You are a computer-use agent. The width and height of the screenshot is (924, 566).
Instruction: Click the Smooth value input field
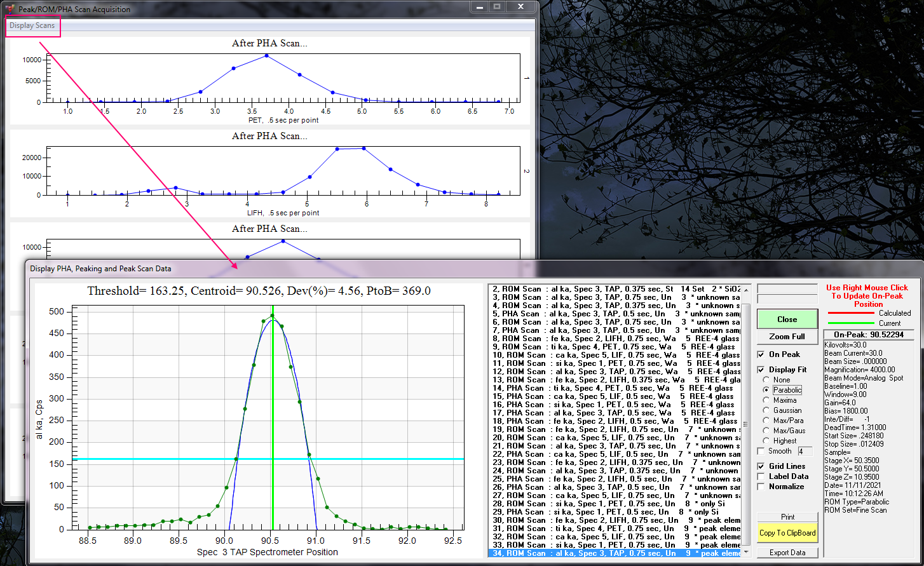point(805,452)
